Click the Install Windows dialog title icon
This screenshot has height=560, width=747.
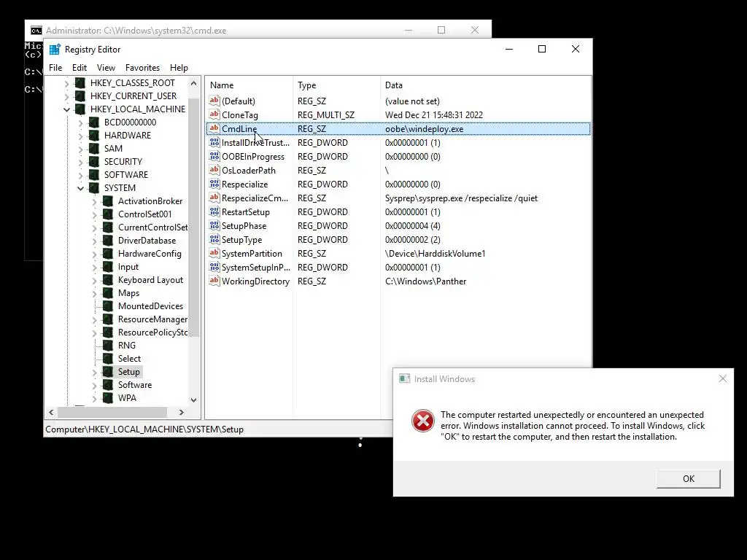[x=404, y=378]
